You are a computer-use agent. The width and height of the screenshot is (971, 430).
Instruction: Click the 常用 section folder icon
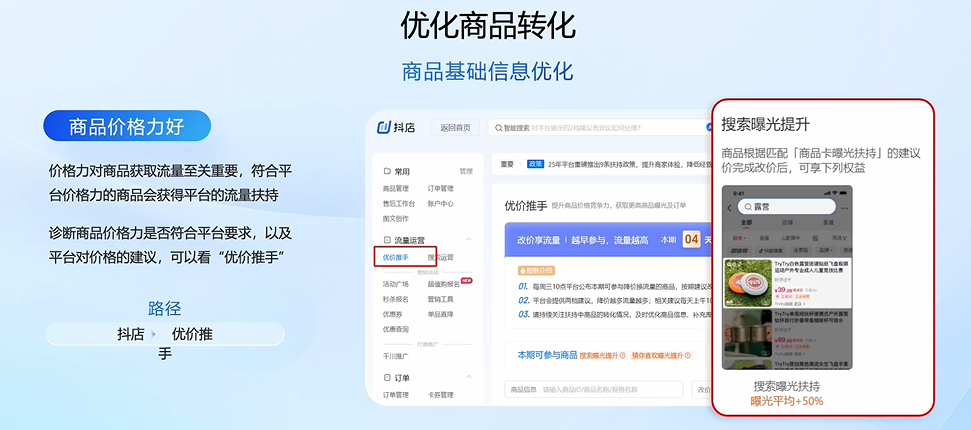point(387,171)
